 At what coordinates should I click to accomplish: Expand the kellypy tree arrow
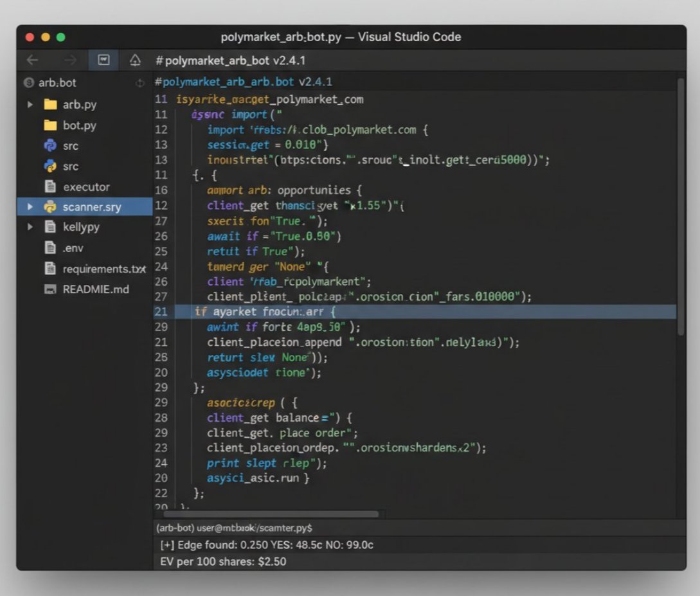pos(30,227)
